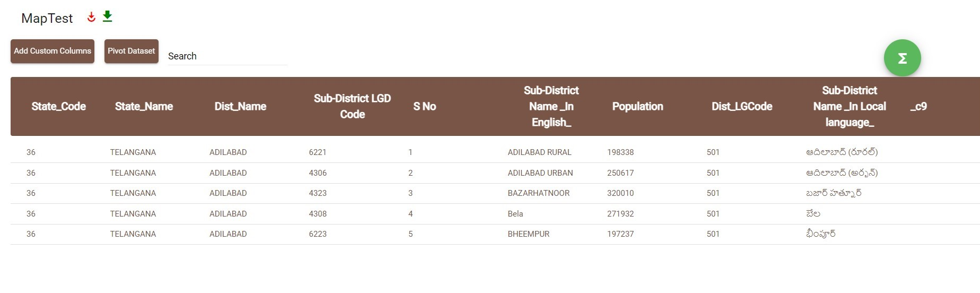Sort by State_Name column header
980x293 pixels.
pyautogui.click(x=144, y=106)
